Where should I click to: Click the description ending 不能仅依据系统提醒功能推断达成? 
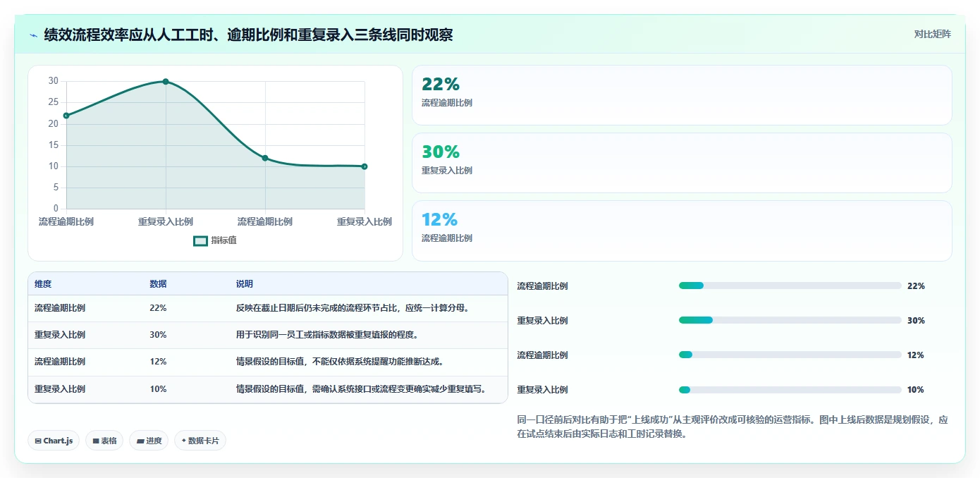(340, 362)
